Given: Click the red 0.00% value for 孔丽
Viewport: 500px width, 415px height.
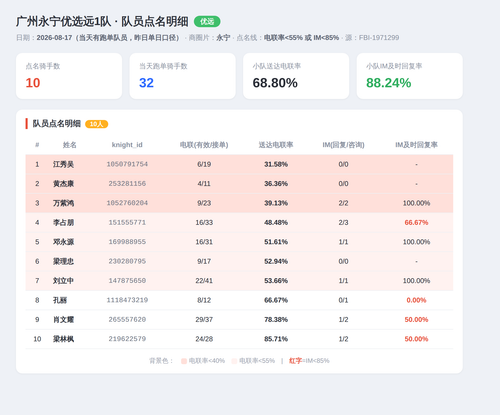Looking at the screenshot, I should [416, 300].
